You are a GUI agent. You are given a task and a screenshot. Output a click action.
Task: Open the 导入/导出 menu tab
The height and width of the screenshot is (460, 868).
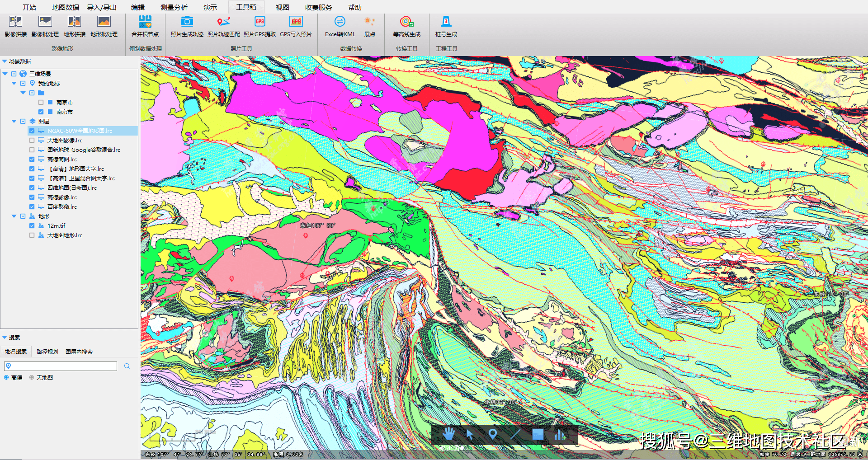pyautogui.click(x=102, y=7)
